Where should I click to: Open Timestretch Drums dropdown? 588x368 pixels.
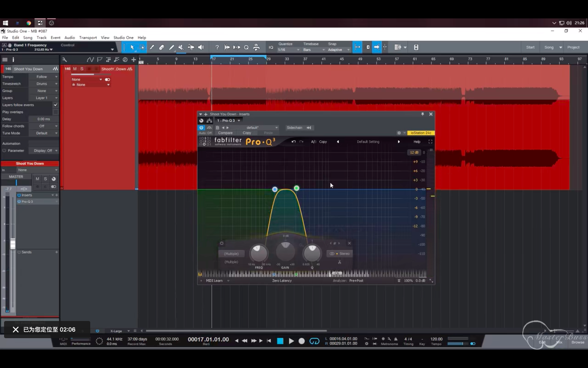click(44, 84)
